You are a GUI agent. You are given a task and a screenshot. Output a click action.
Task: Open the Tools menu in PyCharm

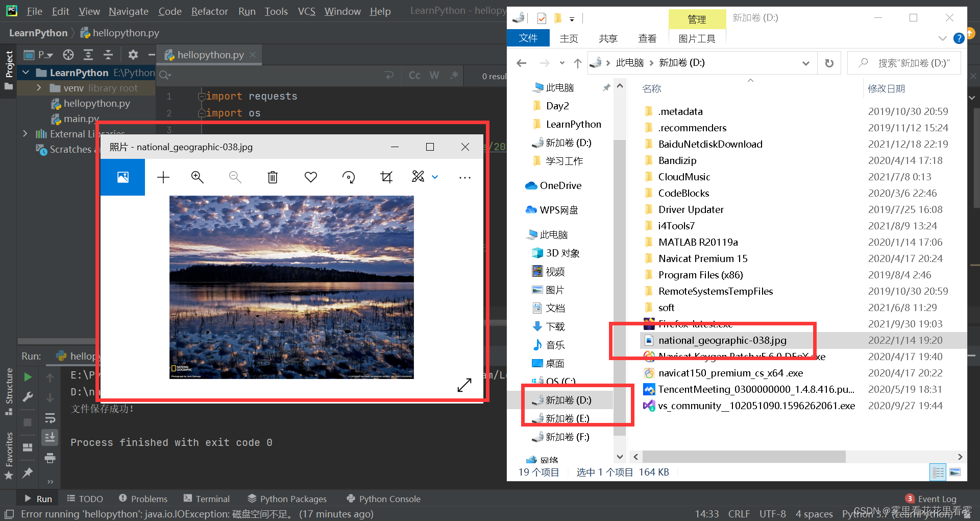click(276, 11)
